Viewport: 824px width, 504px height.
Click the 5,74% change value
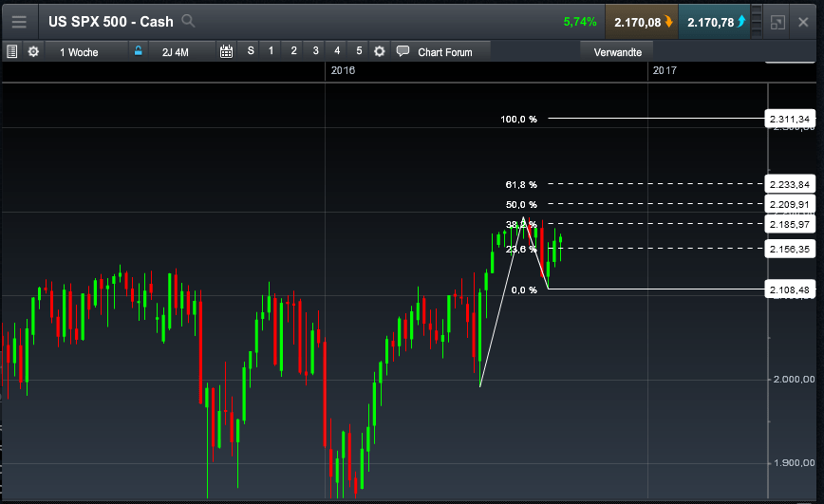(580, 22)
